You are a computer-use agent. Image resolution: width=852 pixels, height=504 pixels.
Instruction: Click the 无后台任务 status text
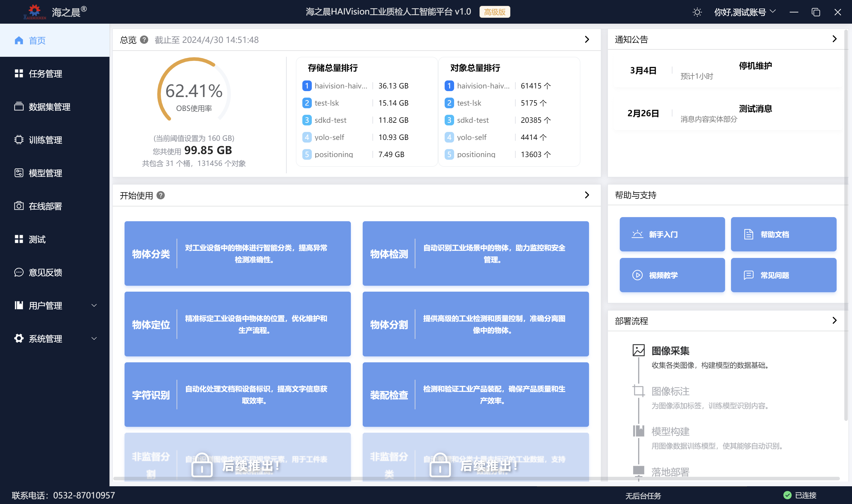click(x=643, y=495)
